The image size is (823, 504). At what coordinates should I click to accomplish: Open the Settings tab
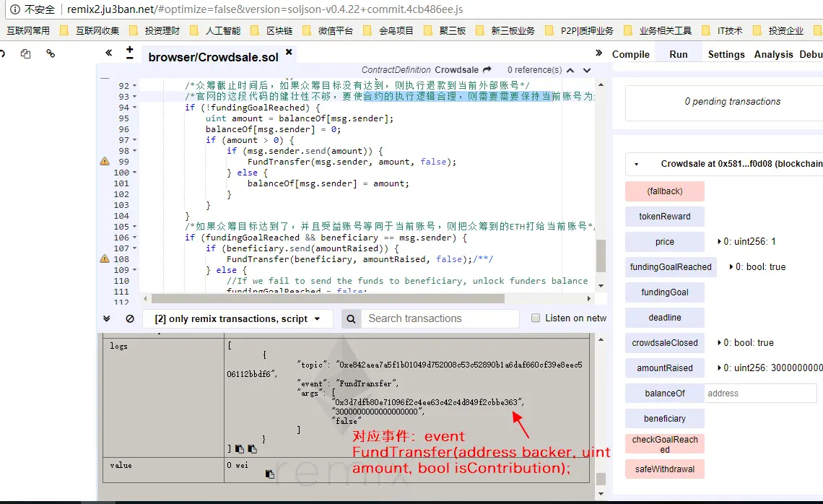(x=726, y=54)
